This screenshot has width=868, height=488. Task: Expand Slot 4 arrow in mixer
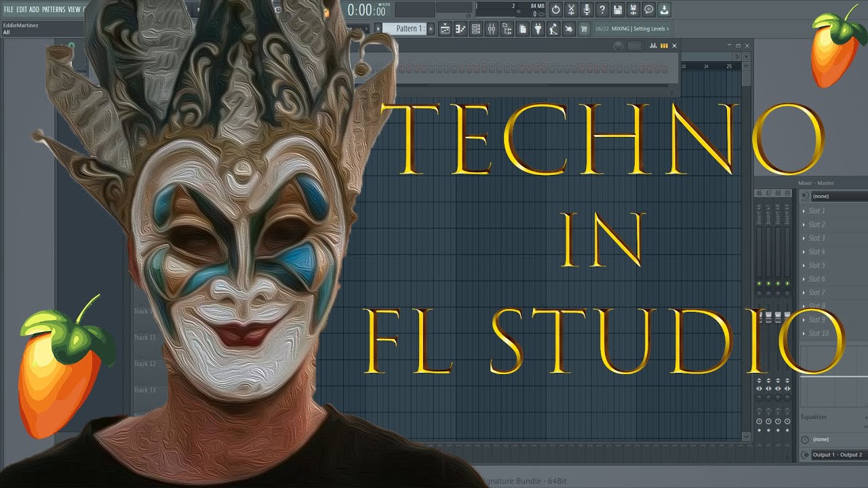click(x=804, y=251)
